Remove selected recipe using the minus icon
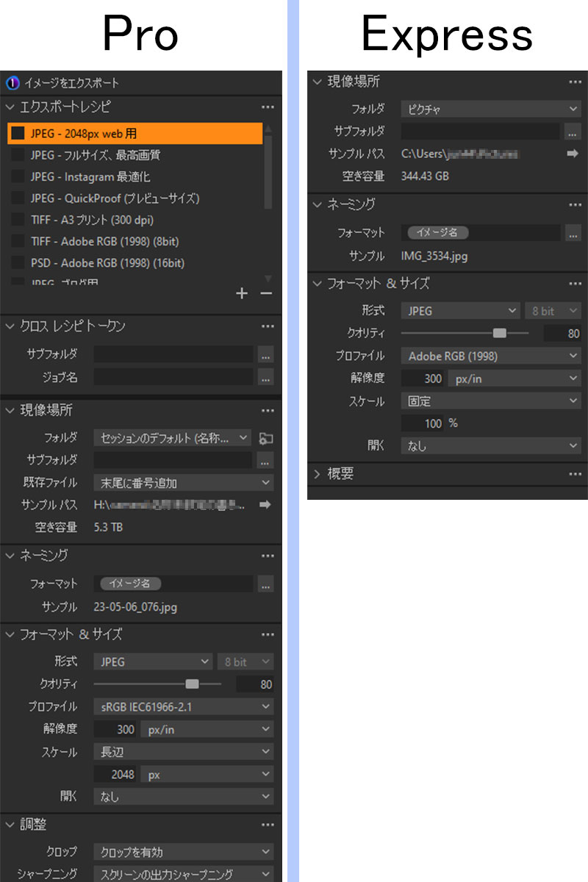 tap(266, 293)
